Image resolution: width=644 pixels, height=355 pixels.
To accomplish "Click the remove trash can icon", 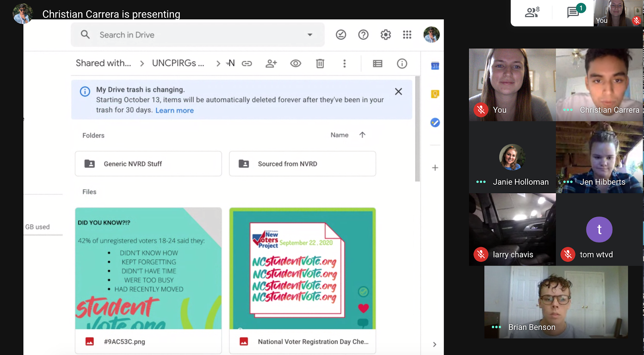I will (x=320, y=64).
